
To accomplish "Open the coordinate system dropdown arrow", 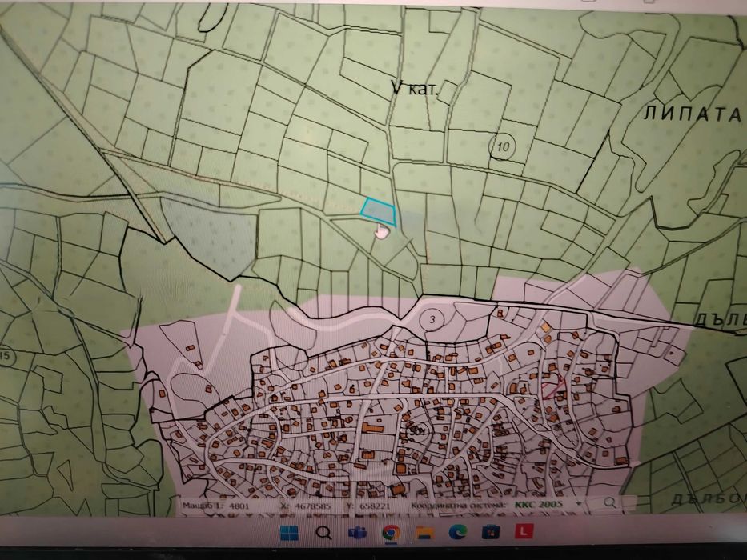I will tap(580, 503).
